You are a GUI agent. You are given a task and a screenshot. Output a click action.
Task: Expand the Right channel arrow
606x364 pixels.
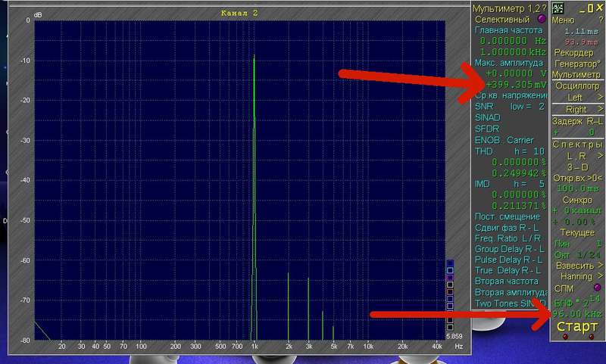[x=600, y=109]
